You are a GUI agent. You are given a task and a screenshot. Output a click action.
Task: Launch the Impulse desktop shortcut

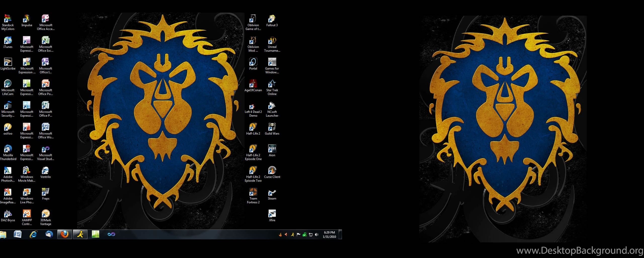tap(27, 21)
